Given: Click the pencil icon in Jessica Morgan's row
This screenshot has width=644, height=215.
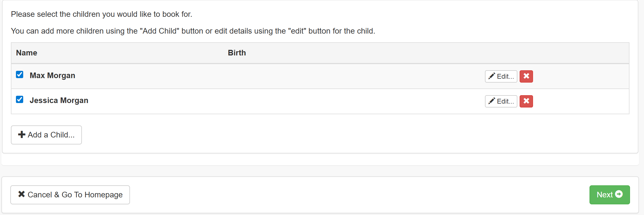Looking at the screenshot, I should tap(492, 101).
